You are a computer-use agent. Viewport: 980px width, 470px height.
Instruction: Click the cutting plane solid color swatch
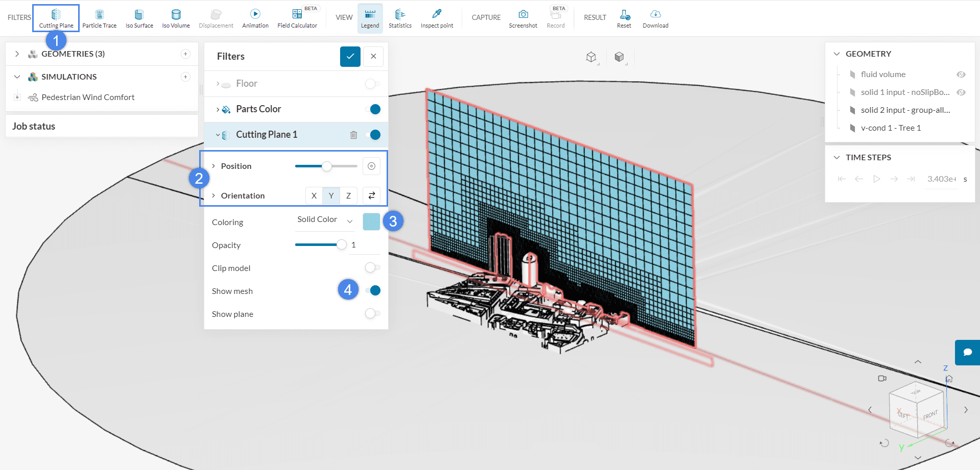point(371,221)
